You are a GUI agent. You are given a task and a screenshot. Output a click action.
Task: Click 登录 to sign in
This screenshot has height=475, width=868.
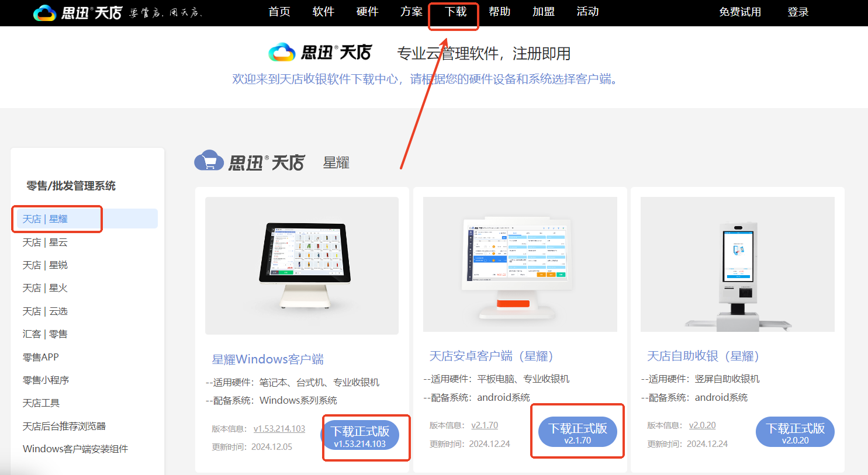pos(798,12)
